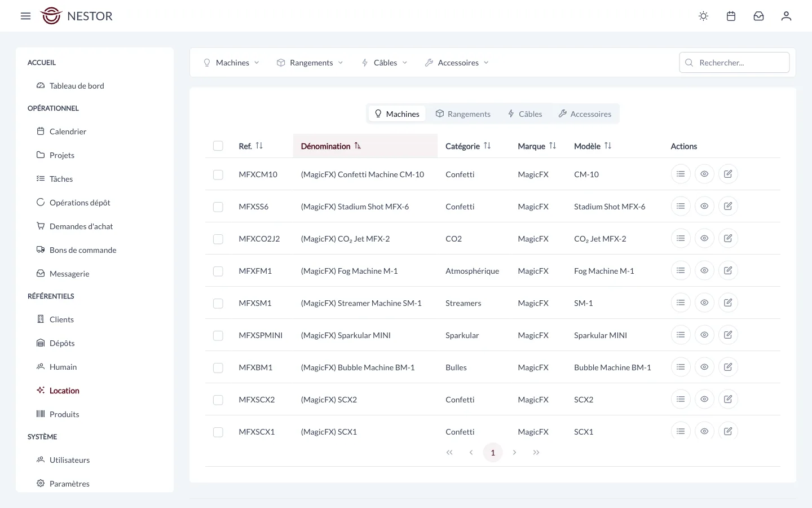
Task: Jump to last page double arrow
Action: (x=536, y=452)
